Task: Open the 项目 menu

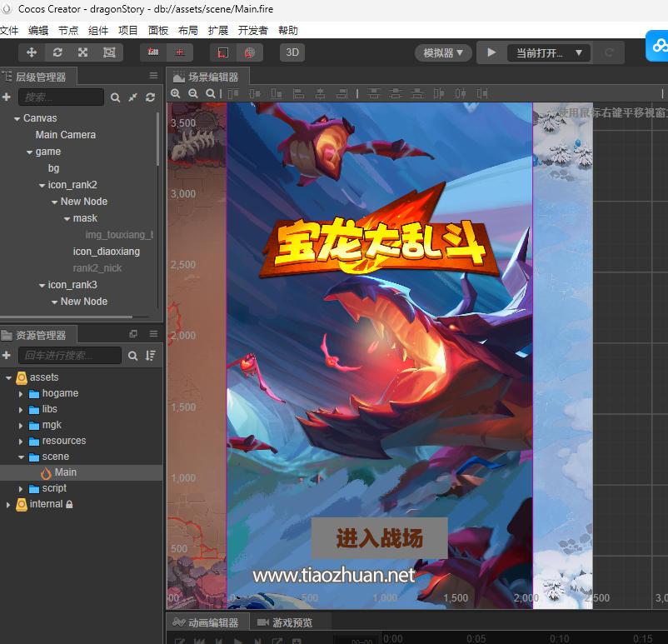Action: (x=127, y=31)
